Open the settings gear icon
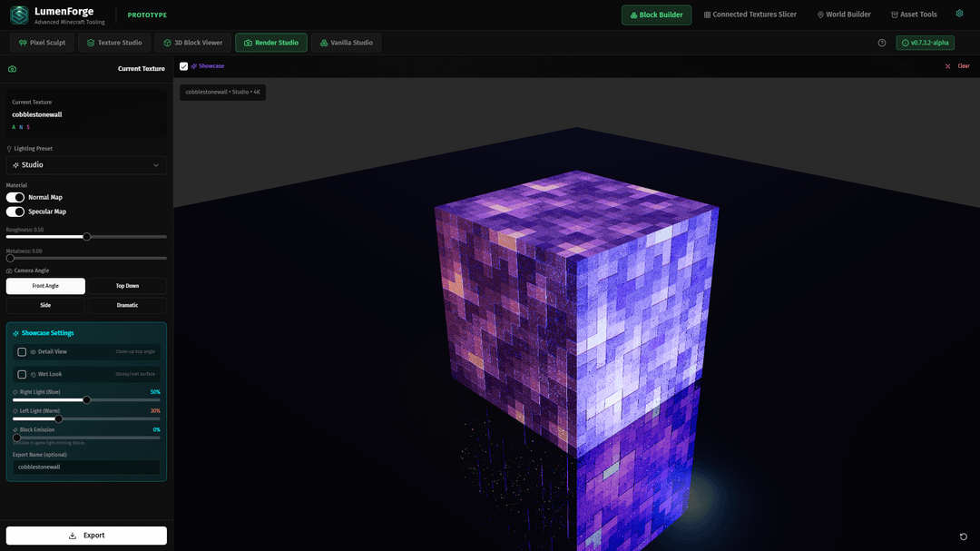The image size is (980, 551). [x=959, y=14]
